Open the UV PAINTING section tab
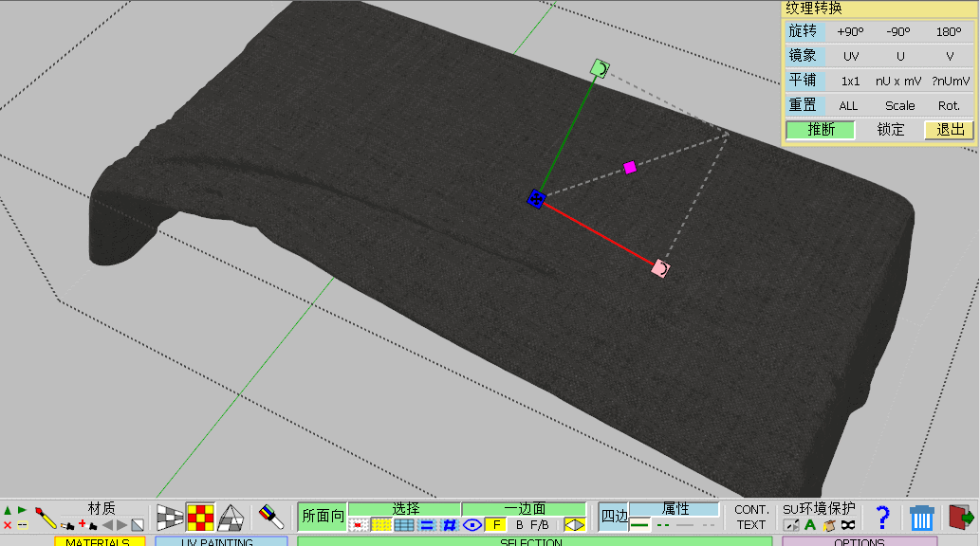This screenshot has width=980, height=546. 221,541
